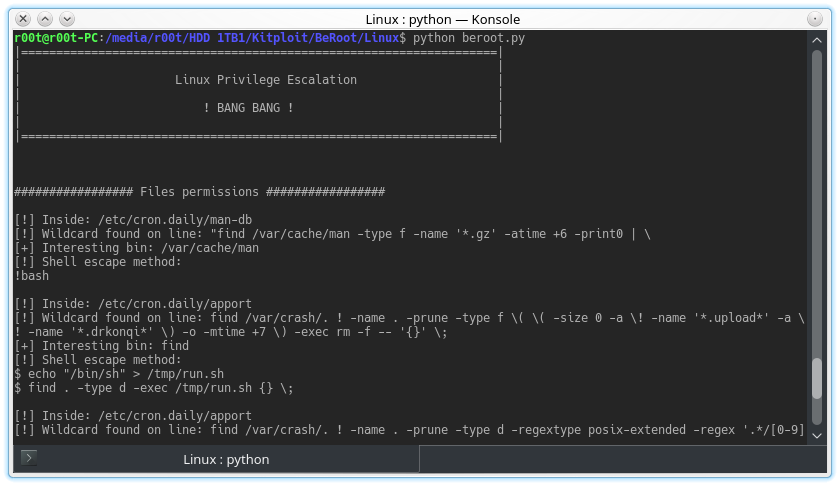Image resolution: width=840 pixels, height=486 pixels.
Task: Click the up-arrow button in the title bar
Action: [x=45, y=19]
